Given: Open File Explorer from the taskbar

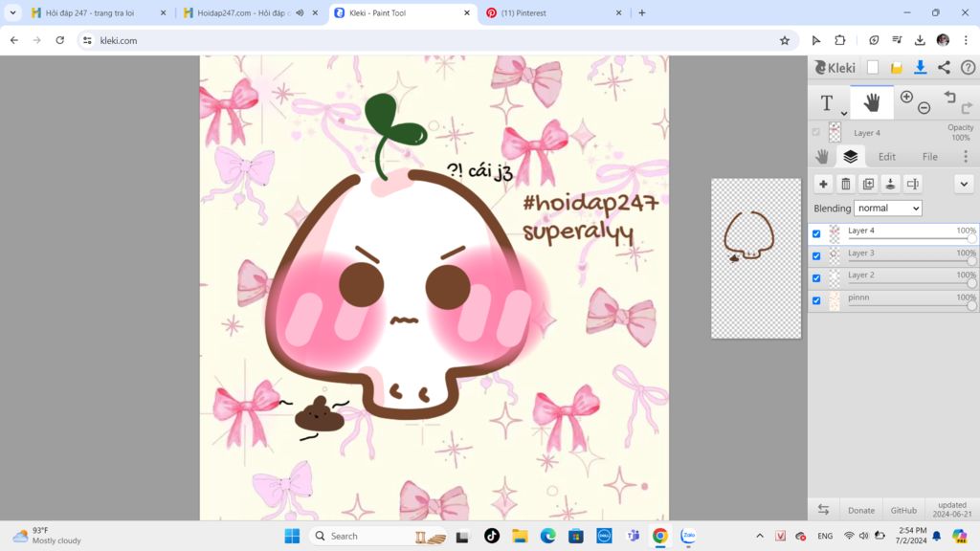Looking at the screenshot, I should click(x=520, y=536).
